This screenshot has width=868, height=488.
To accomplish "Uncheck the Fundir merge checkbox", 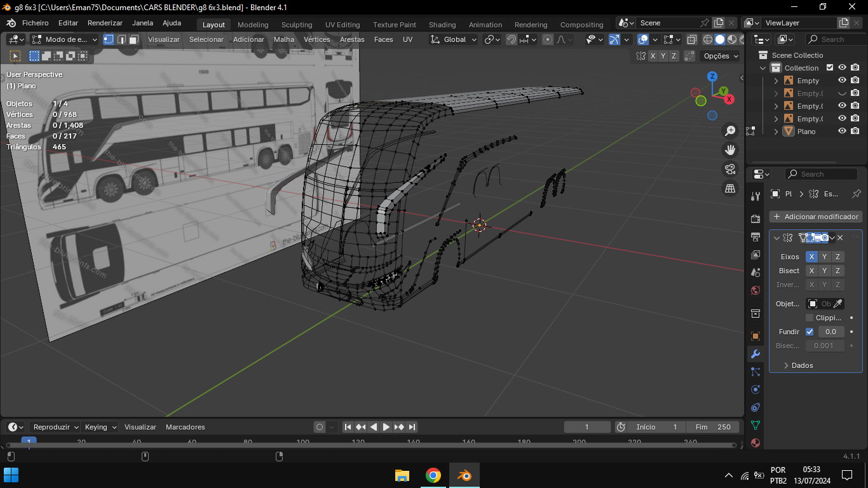I will [x=810, y=332].
